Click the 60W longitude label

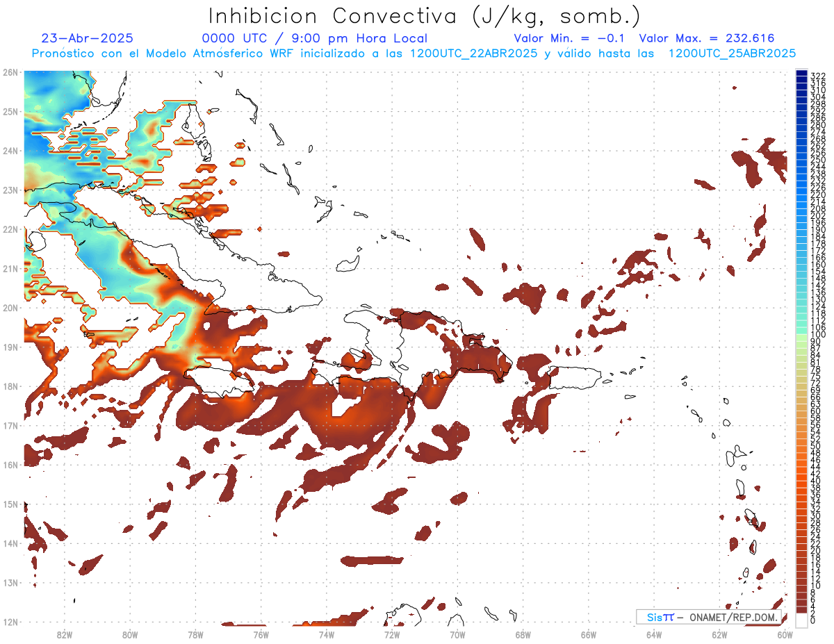click(785, 634)
